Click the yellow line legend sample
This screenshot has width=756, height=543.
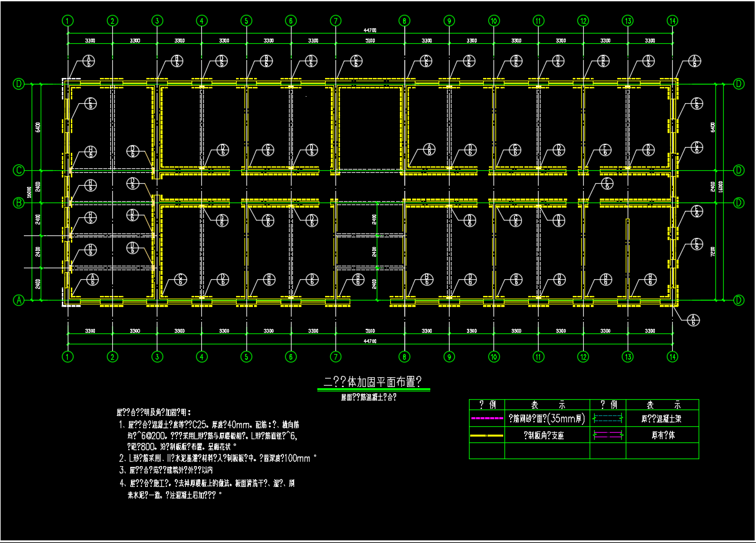point(487,435)
